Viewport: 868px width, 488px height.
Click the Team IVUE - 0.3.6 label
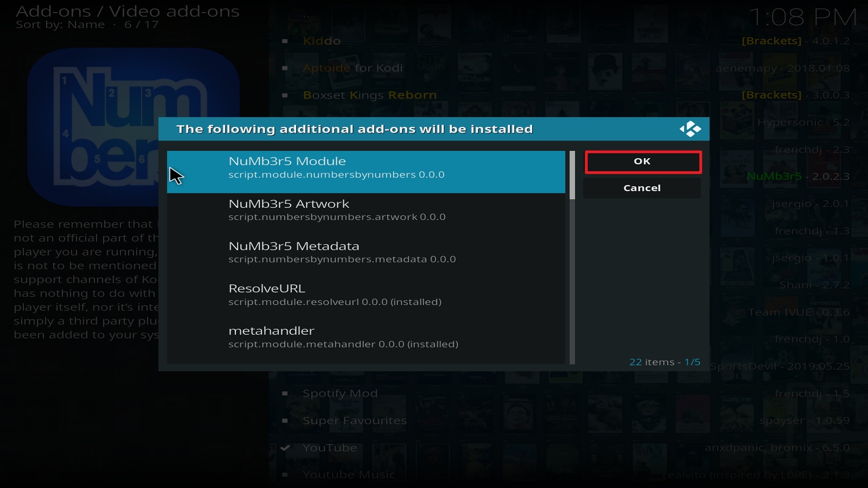[x=799, y=312]
